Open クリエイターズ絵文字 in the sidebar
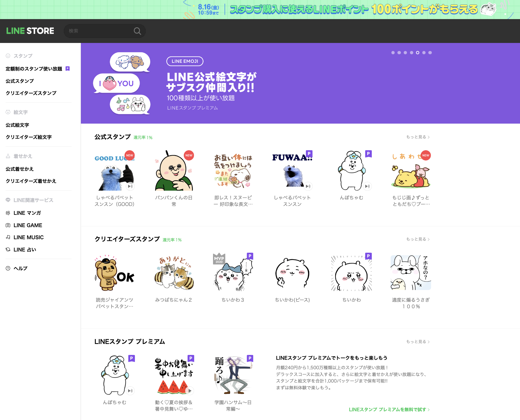Image resolution: width=520 pixels, height=420 pixels. [x=29, y=137]
